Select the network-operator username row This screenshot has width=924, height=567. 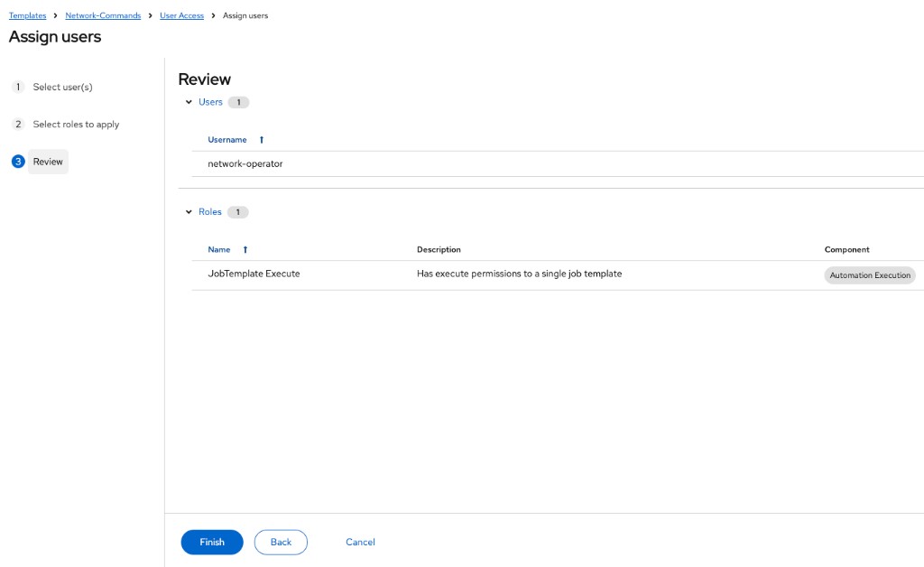[x=558, y=163]
